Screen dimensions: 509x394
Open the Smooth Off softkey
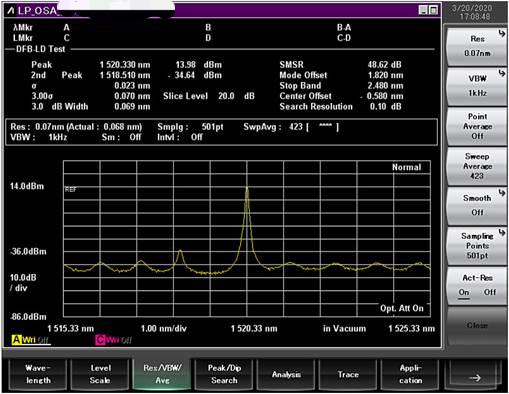[x=477, y=206]
